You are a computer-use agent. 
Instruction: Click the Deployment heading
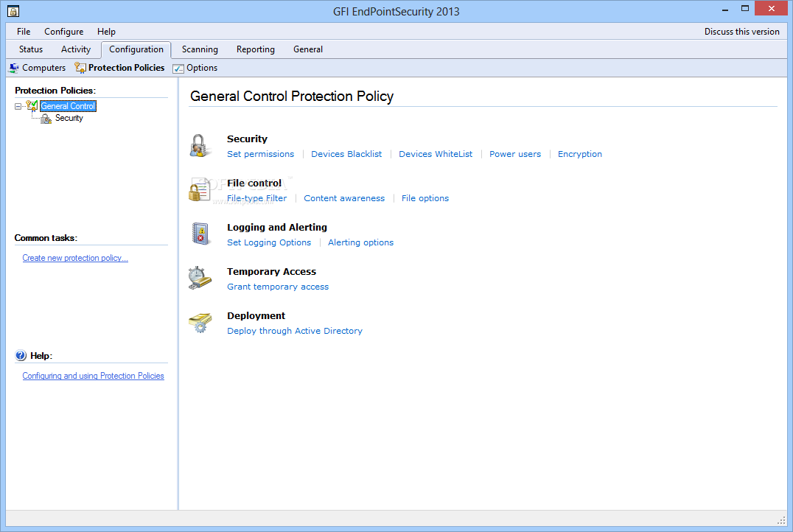tap(256, 316)
